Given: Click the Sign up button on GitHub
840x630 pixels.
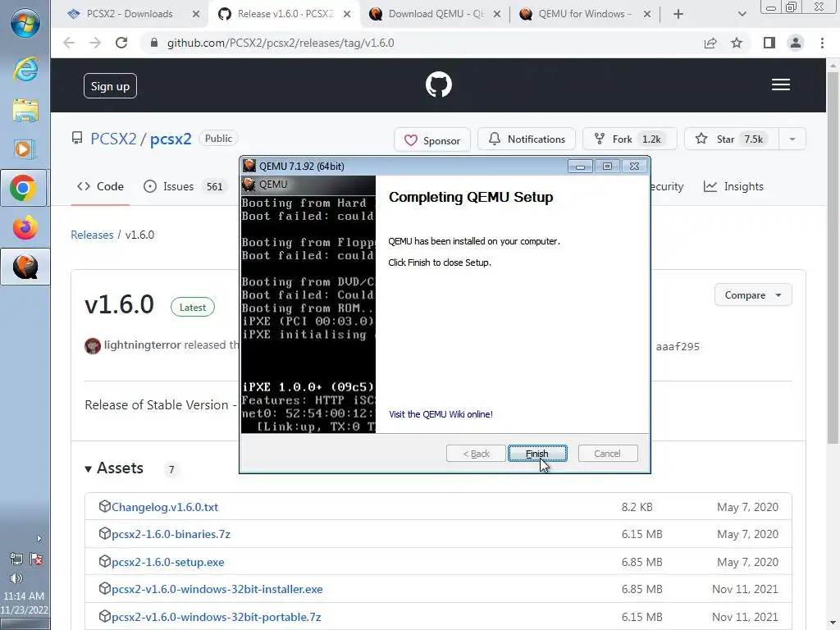Looking at the screenshot, I should click(110, 85).
